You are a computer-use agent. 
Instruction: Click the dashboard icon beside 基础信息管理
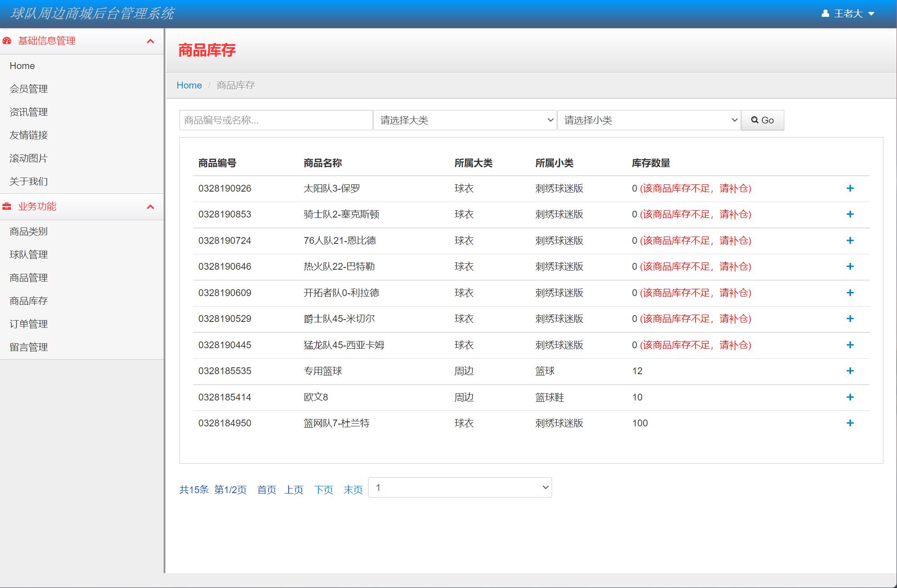7,41
